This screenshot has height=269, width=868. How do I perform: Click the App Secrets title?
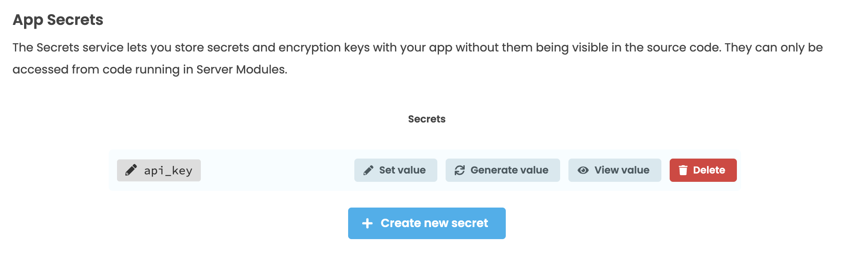pos(58,19)
